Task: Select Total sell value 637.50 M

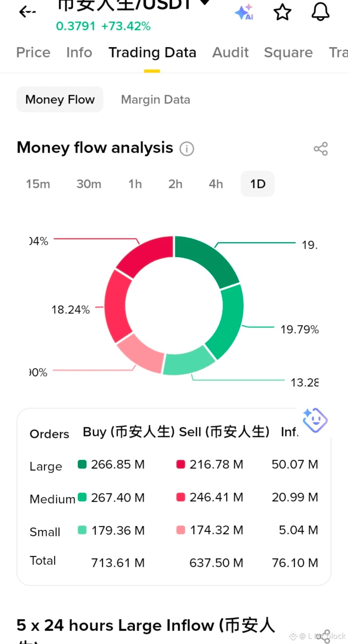Action: pos(216,563)
